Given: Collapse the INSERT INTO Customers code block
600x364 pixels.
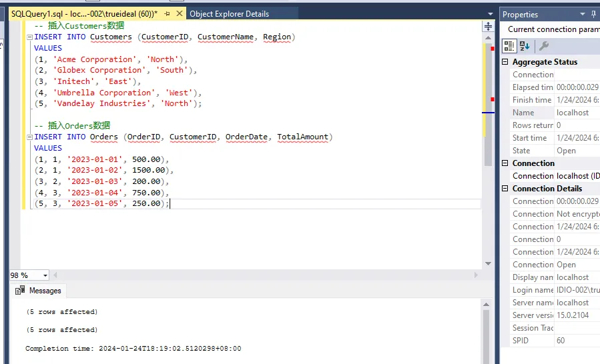Looking at the screenshot, I should coord(29,37).
